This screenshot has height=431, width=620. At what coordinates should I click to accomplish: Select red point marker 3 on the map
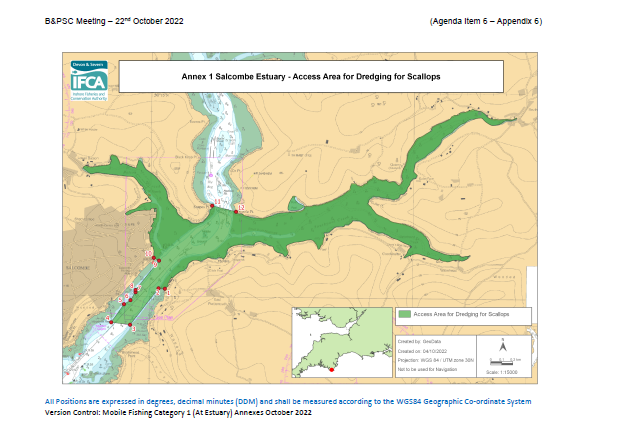[x=130, y=325]
